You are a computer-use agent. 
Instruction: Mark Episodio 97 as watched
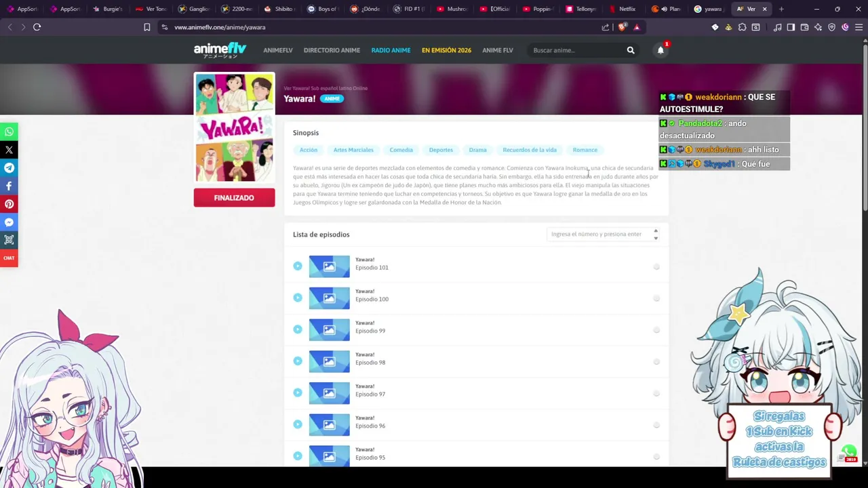pos(656,393)
